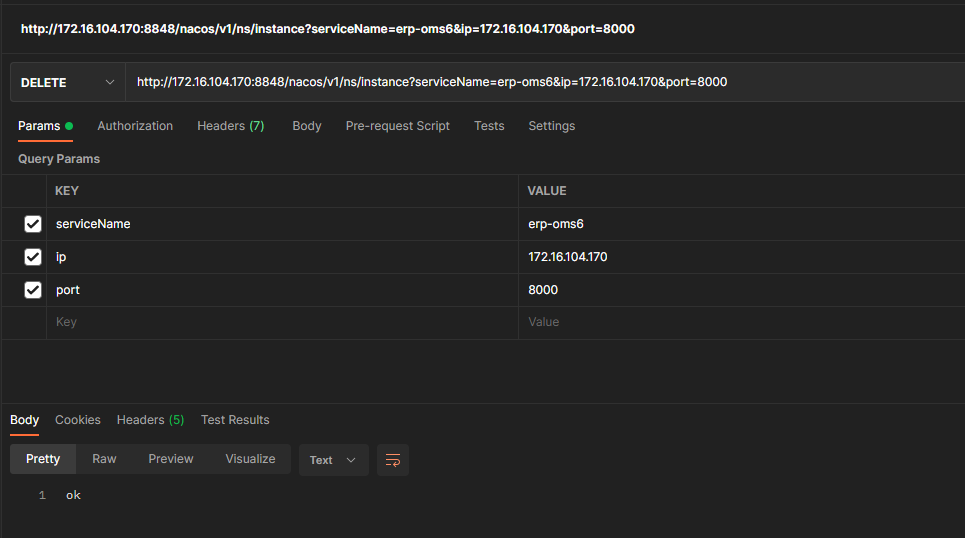Open the request Headers (7) tab
This screenshot has width=965, height=538.
[231, 126]
